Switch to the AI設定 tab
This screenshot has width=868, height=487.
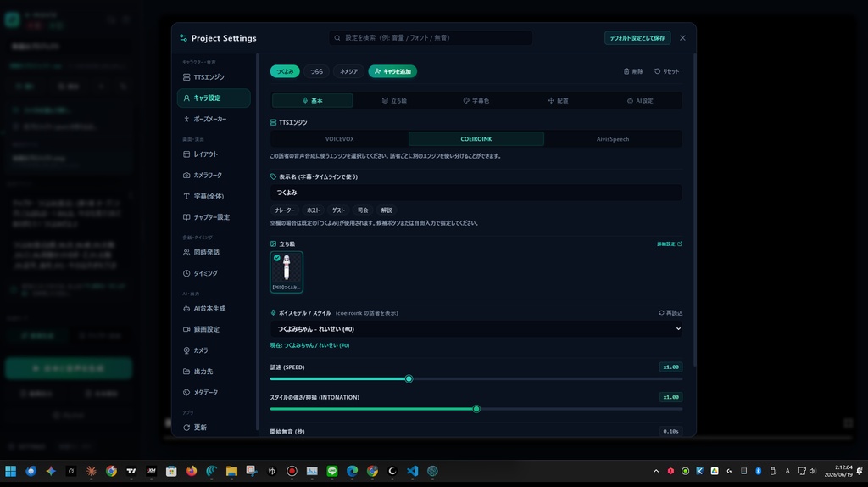point(640,101)
